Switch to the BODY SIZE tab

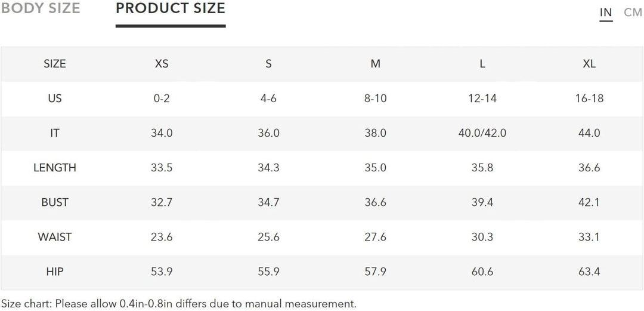[x=40, y=8]
